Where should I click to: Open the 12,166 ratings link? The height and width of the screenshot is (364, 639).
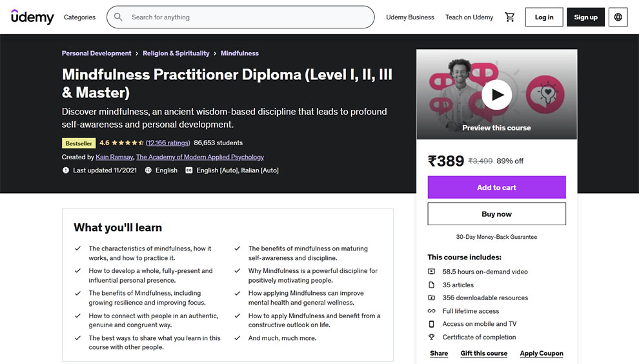pos(168,143)
